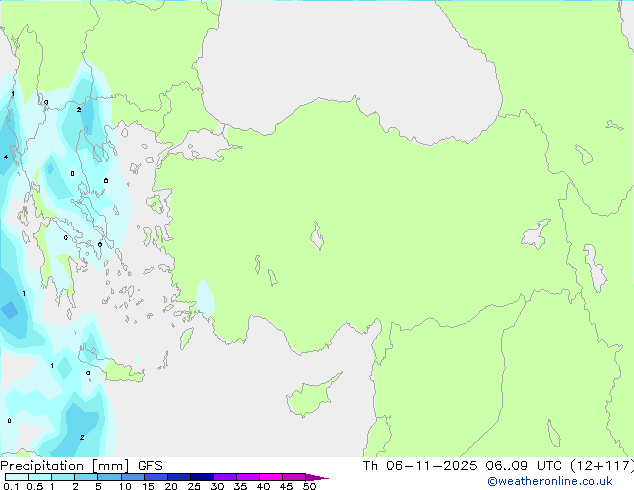The width and height of the screenshot is (634, 490).
Task: Select the 45–50 mm legend swatch
Action: click(x=294, y=477)
